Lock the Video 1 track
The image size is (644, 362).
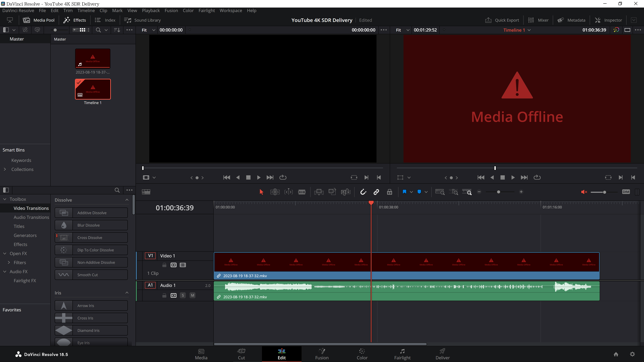pyautogui.click(x=164, y=265)
